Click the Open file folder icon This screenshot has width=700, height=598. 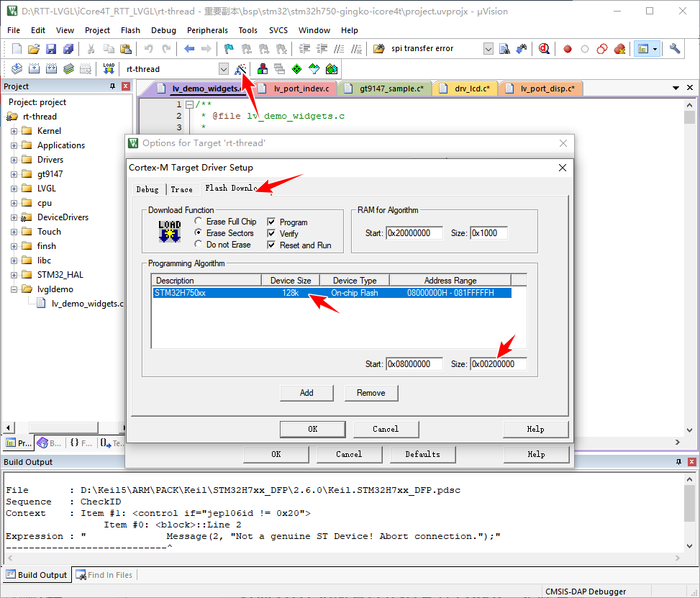34,49
